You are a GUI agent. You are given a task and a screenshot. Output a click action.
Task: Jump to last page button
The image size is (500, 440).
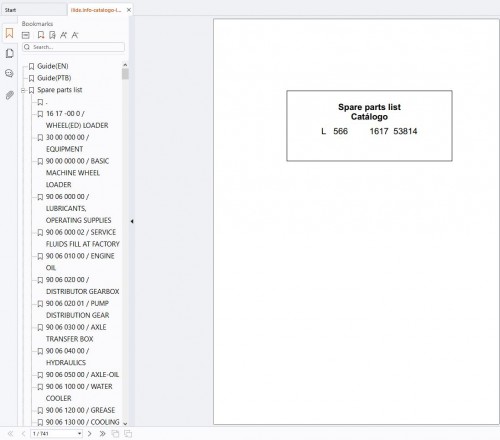(x=102, y=434)
